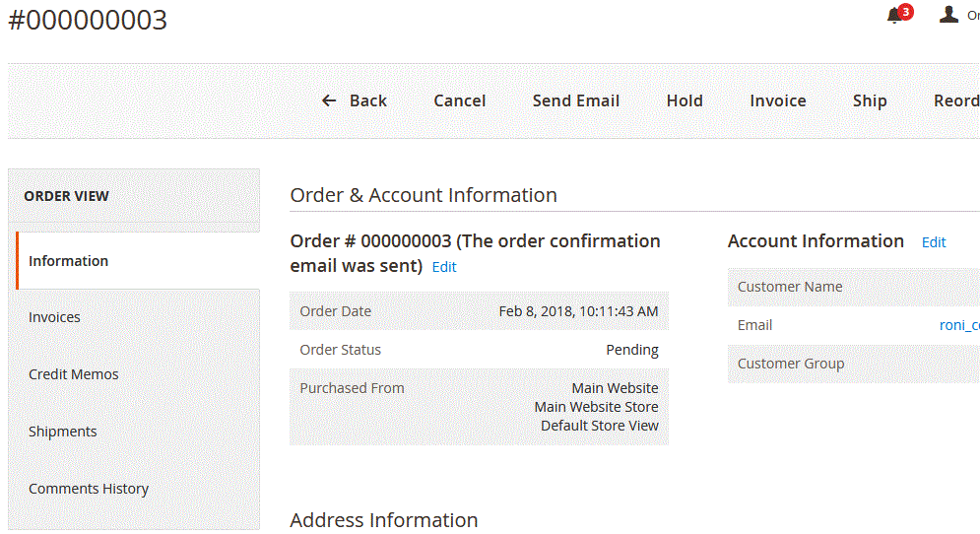View the Comments History tab
Viewport: 980px width, 534px height.
[x=138, y=489]
